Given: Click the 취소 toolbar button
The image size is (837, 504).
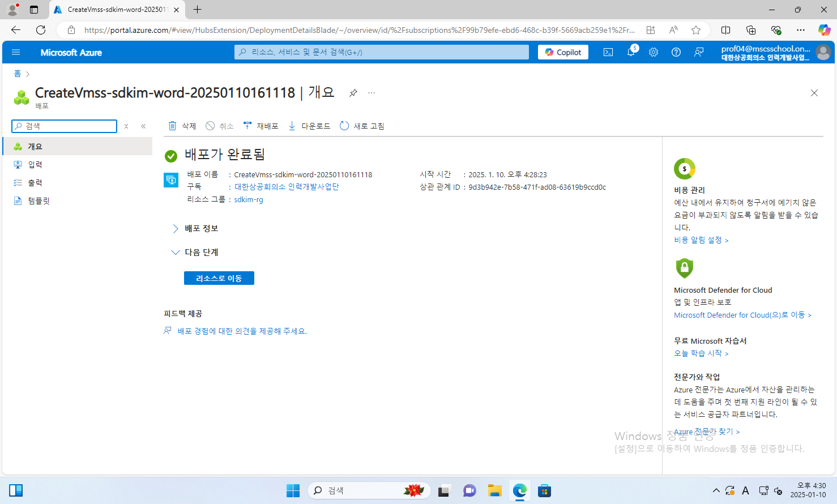Looking at the screenshot, I should coord(220,126).
